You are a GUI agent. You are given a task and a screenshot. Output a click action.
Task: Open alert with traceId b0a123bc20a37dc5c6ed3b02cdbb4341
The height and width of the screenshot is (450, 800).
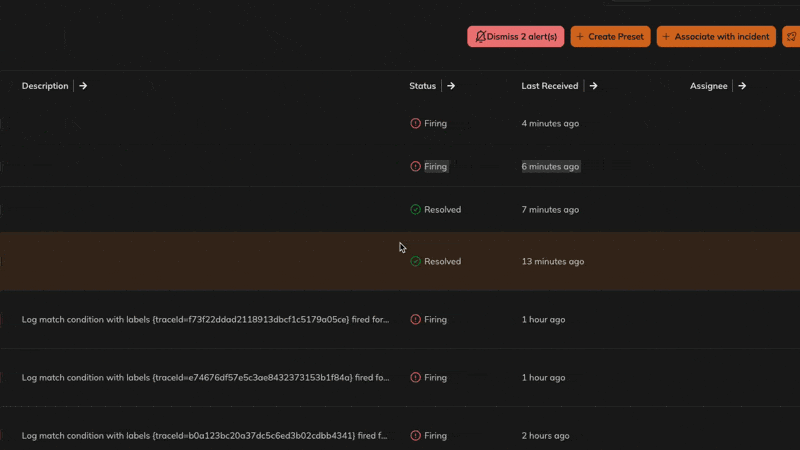coord(204,436)
